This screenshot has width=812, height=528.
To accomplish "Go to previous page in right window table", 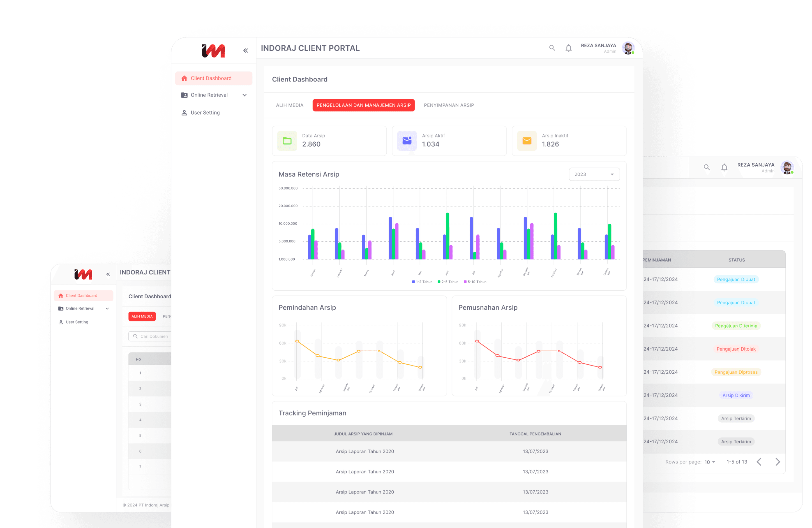I will pyautogui.click(x=759, y=462).
